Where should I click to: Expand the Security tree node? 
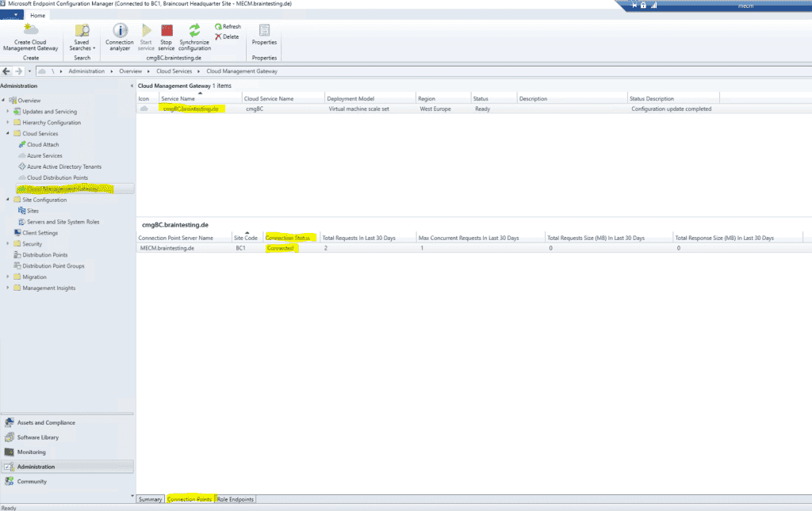coord(8,243)
